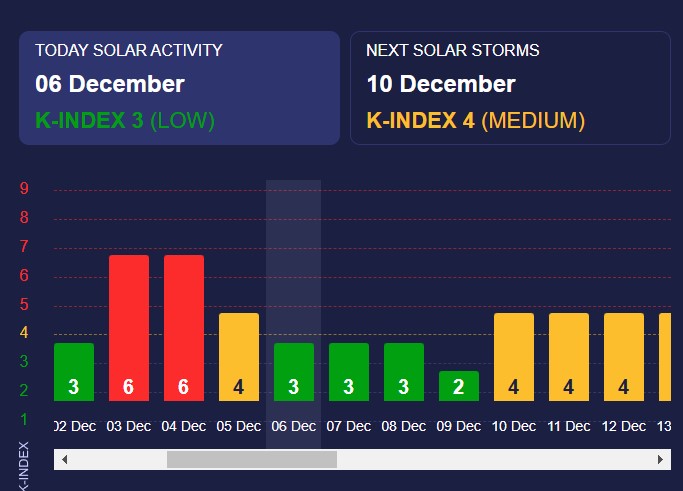
Task: Click the right scroll arrow of chart
Action: click(x=660, y=459)
